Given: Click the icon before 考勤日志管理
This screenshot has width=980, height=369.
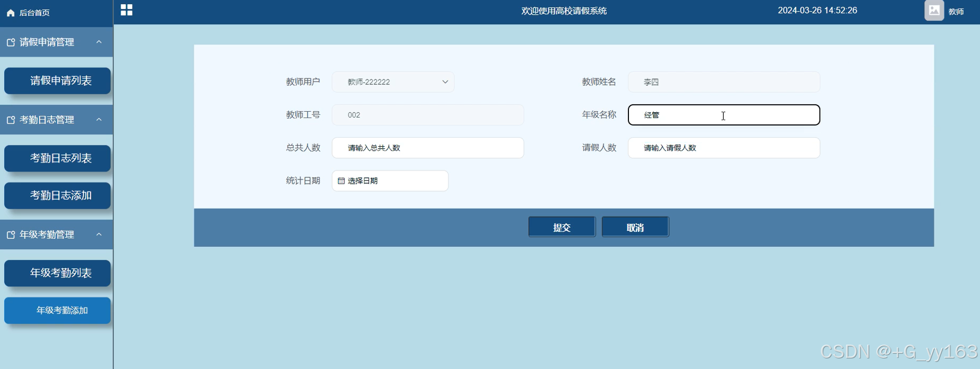Looking at the screenshot, I should (11, 120).
